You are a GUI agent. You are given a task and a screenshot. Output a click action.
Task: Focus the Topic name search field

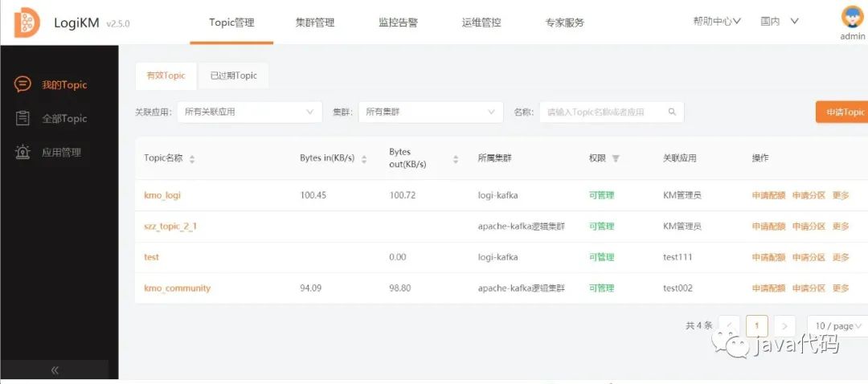tap(603, 112)
